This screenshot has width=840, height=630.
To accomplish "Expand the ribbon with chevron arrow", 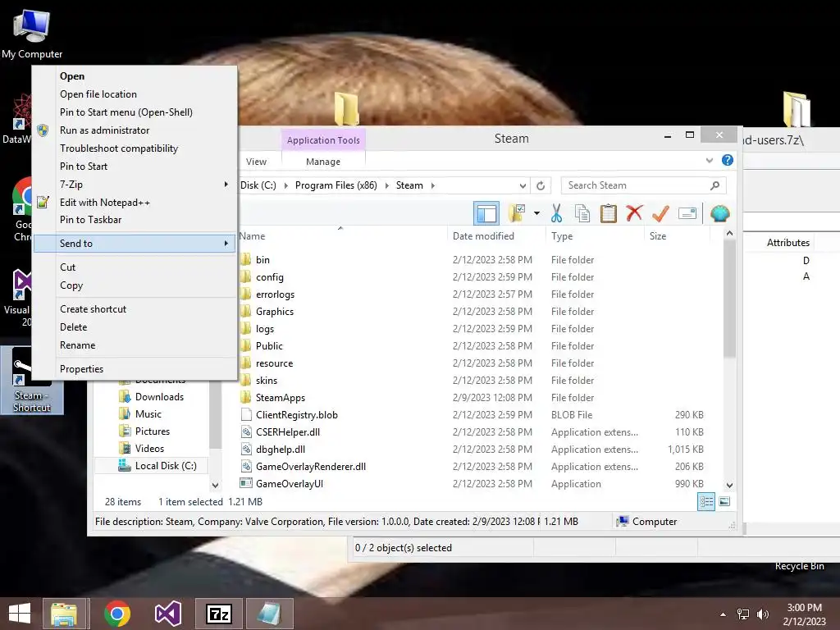I will 710,160.
